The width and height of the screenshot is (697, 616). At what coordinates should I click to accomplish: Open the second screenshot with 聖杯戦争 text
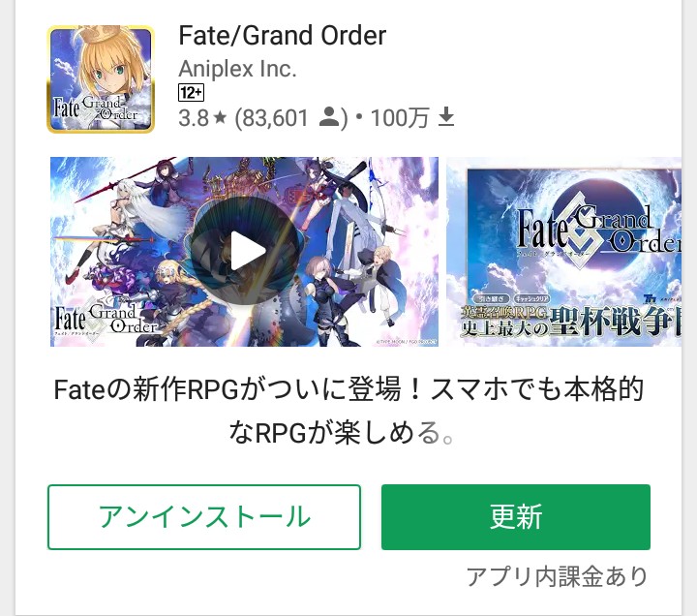click(x=563, y=252)
